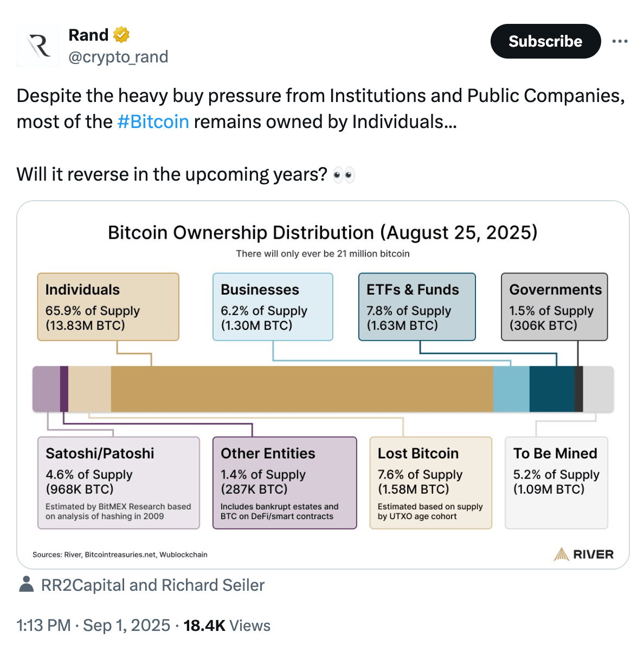Click the Rand display name
Screen dimensions: 644x651
[88, 35]
